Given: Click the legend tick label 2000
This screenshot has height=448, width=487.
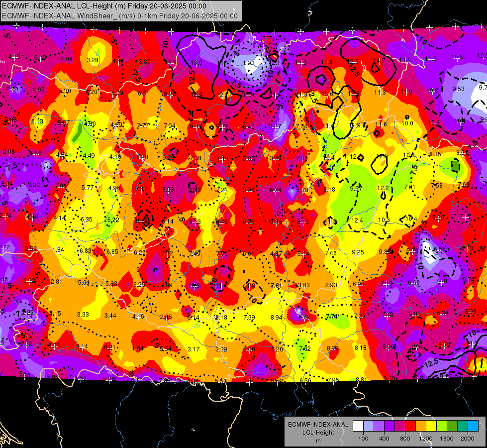Looking at the screenshot, I should (x=468, y=439).
